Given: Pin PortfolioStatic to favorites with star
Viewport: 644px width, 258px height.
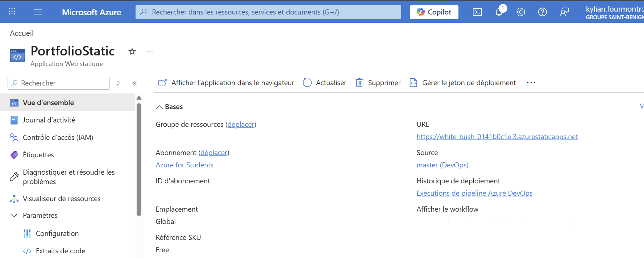Looking at the screenshot, I should [x=132, y=51].
